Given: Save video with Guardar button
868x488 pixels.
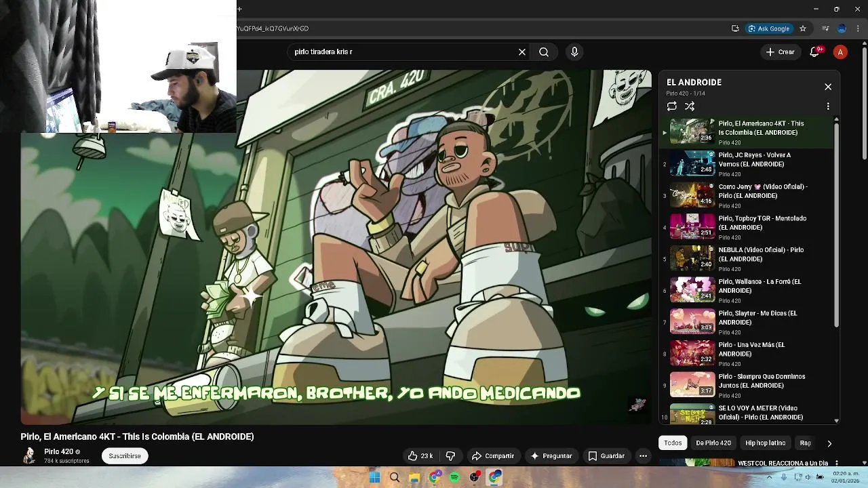Looking at the screenshot, I should (x=606, y=456).
